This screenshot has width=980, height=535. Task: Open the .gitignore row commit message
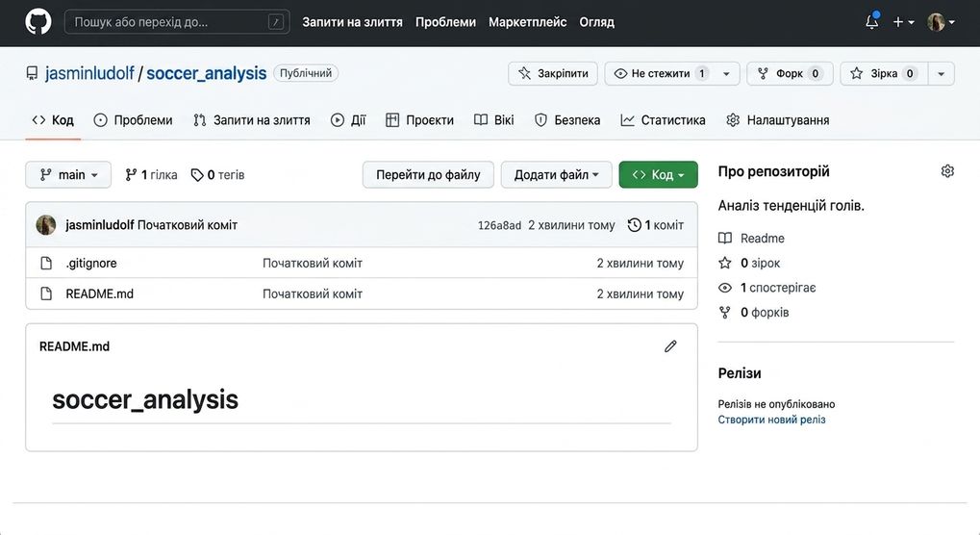click(x=313, y=263)
